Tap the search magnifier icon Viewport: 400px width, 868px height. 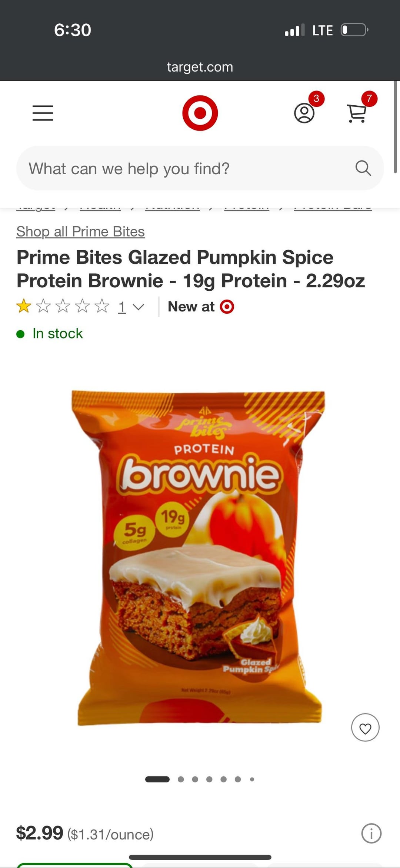point(363,168)
